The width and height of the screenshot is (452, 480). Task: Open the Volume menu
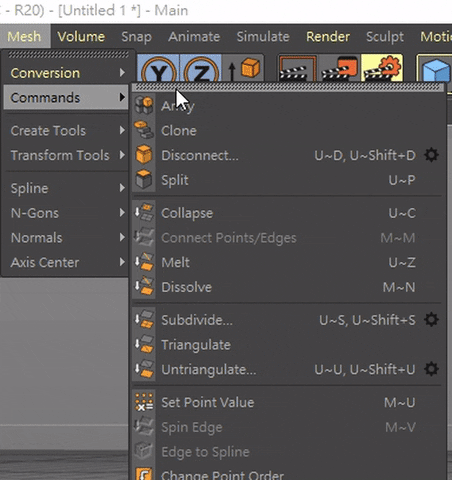pos(81,36)
